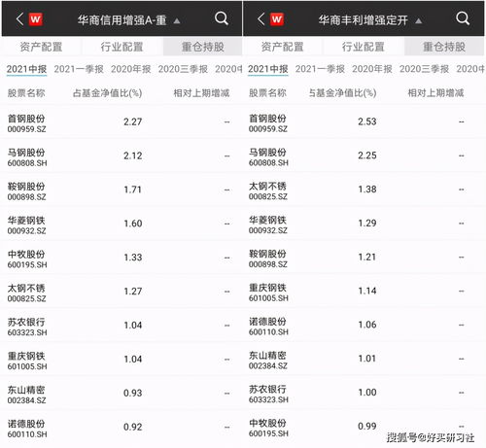Select 2021一季报 period in 华商丰利增强定开 panel
486x448 pixels.
tap(320, 69)
